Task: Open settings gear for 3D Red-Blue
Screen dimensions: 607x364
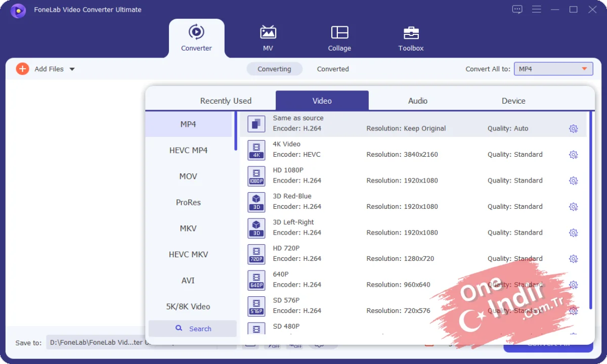Action: tap(573, 207)
